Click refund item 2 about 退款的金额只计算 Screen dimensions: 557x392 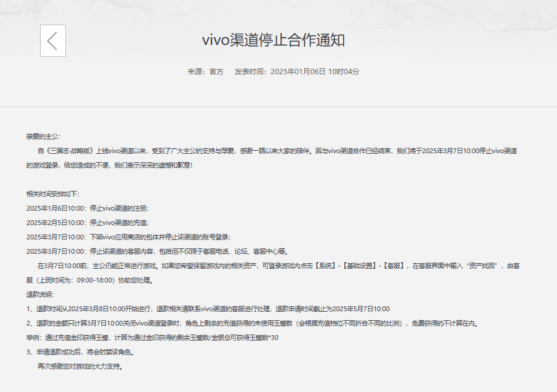253,323
